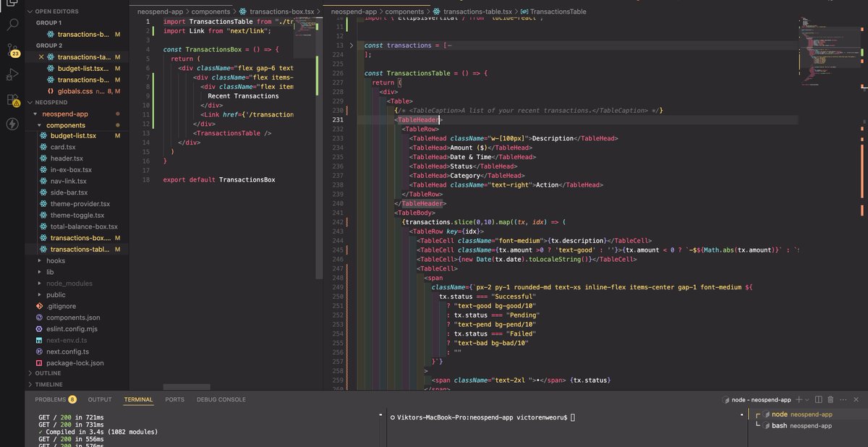Switch to the Debug Console tab

[222, 399]
